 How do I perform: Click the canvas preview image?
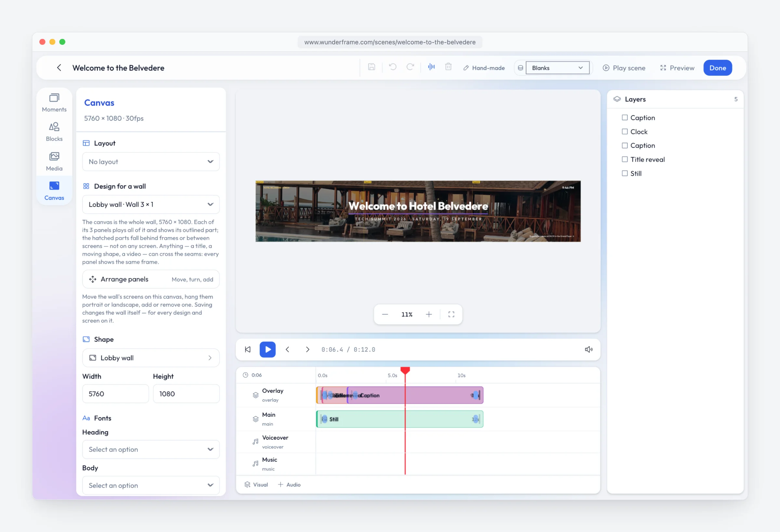418,211
